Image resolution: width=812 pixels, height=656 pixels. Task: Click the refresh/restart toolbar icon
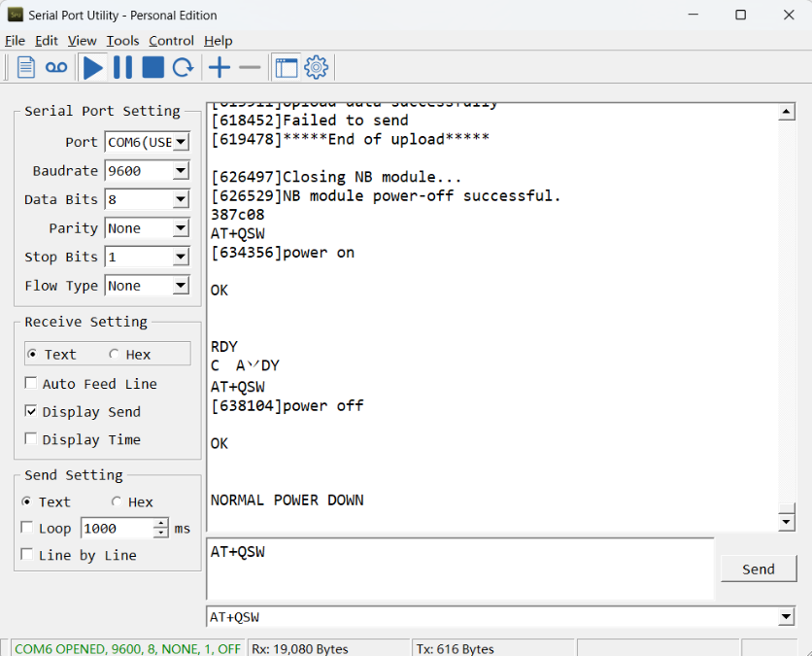[x=183, y=67]
